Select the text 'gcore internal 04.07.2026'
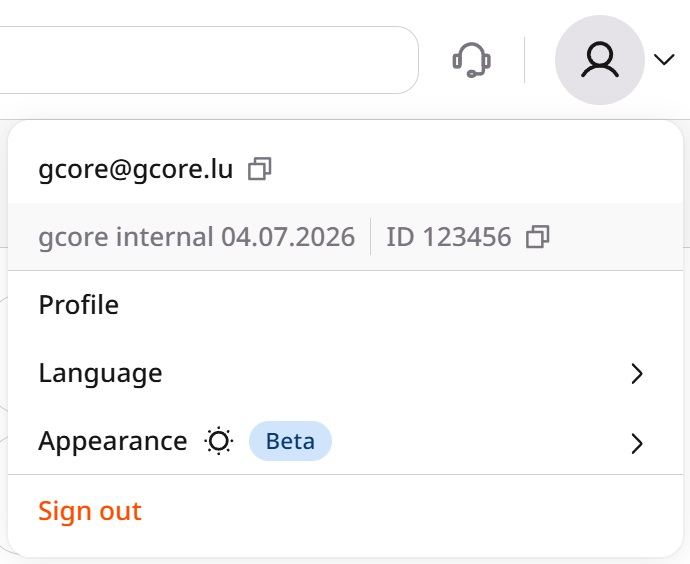The height and width of the screenshot is (564, 690). click(x=197, y=237)
